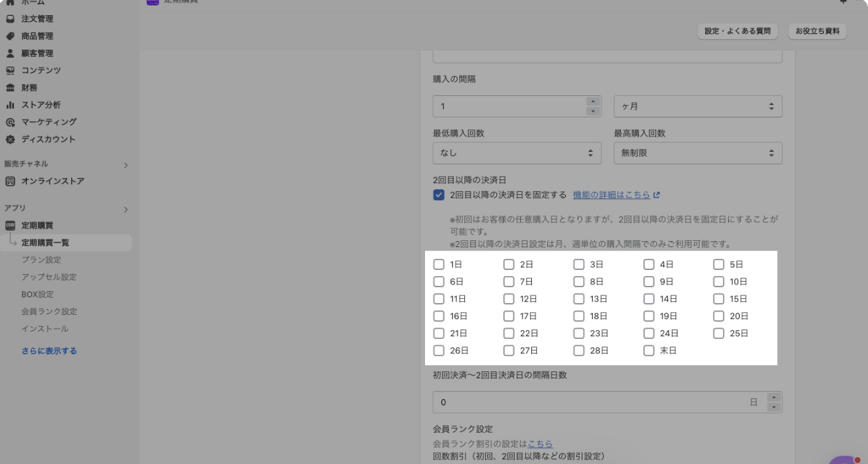Click the 財務 bank icon
The image size is (868, 464).
point(10,88)
